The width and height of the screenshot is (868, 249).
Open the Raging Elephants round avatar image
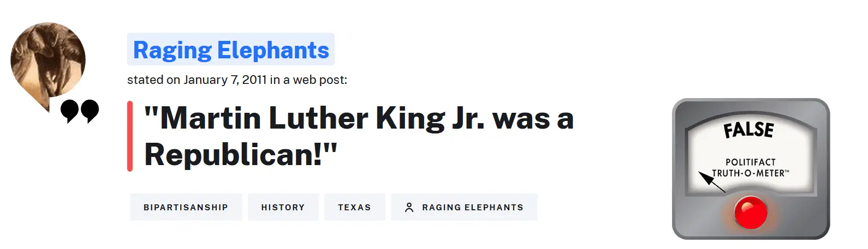(x=48, y=58)
